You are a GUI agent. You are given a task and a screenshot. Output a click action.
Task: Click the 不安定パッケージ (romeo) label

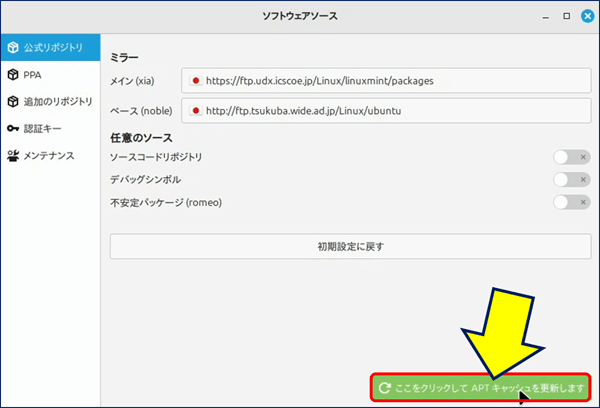(166, 202)
